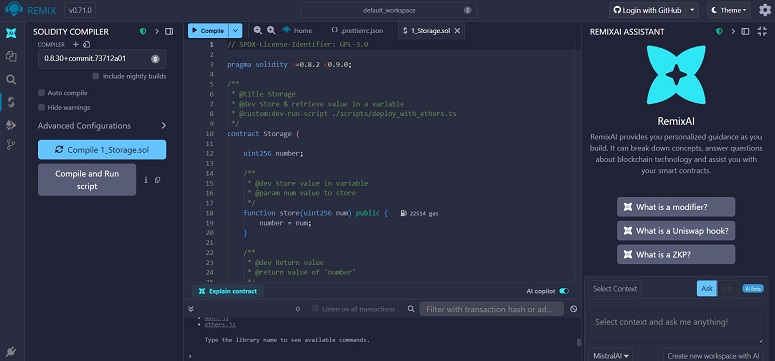Click the clear terminal icon
The height and width of the screenshot is (361, 775).
[x=573, y=309]
